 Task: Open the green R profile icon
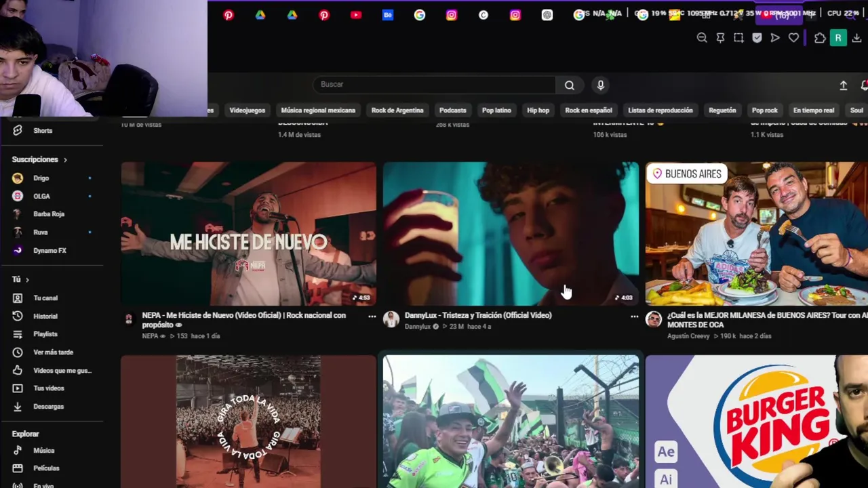838,38
